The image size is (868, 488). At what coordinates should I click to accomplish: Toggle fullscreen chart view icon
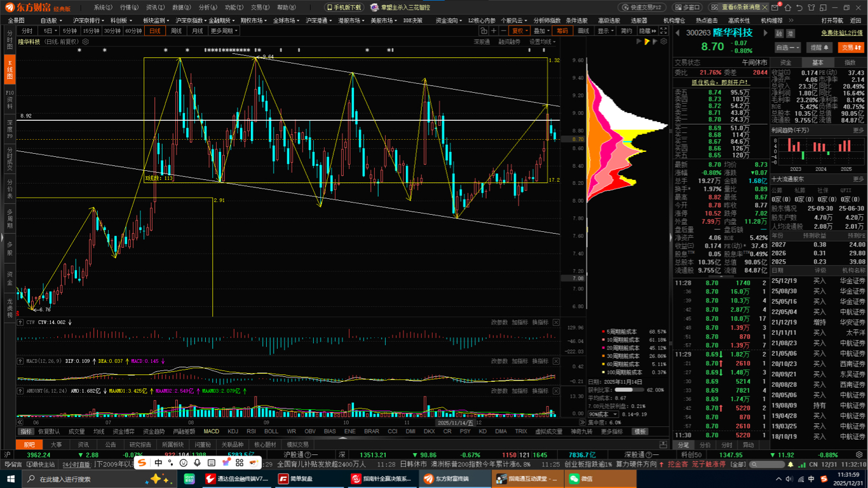[x=665, y=30]
